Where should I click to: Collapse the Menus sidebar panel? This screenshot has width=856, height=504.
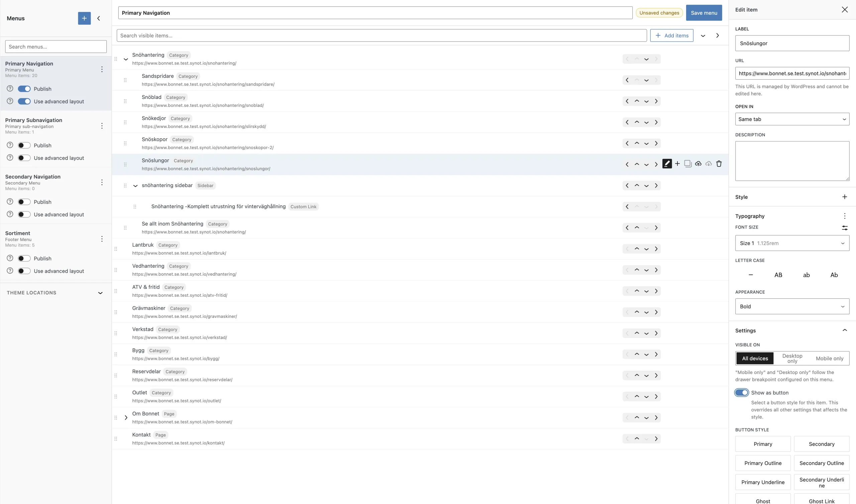coord(99,18)
